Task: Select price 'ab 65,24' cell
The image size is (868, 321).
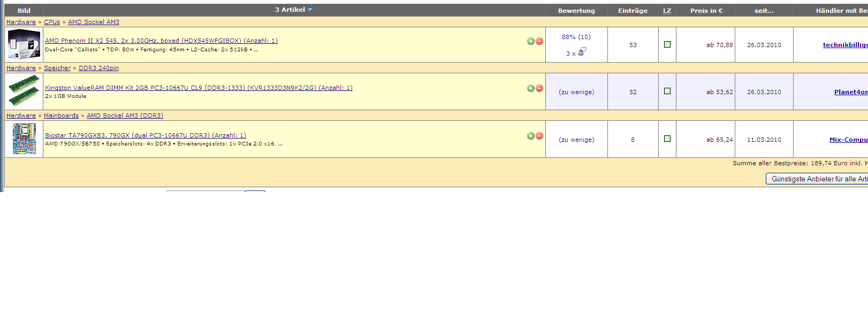Action: click(x=720, y=140)
